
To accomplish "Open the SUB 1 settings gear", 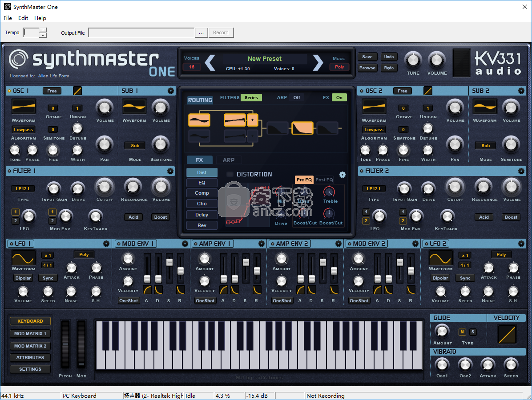I will click(171, 91).
